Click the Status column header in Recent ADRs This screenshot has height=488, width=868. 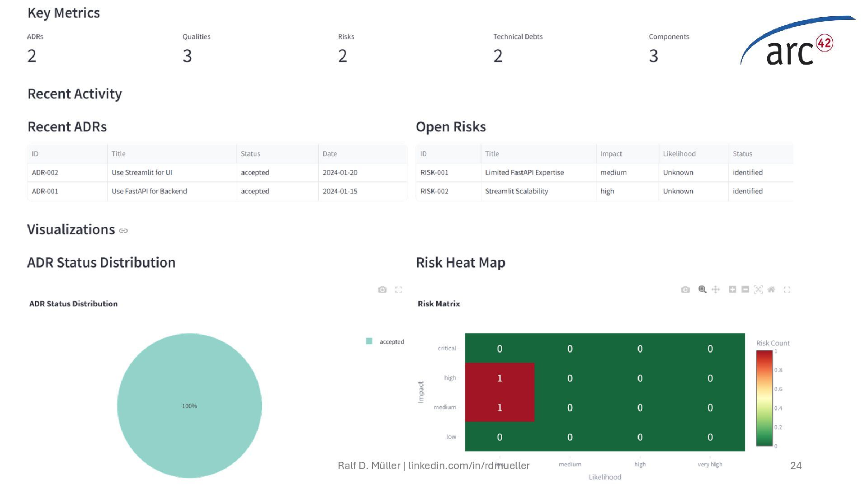250,154
